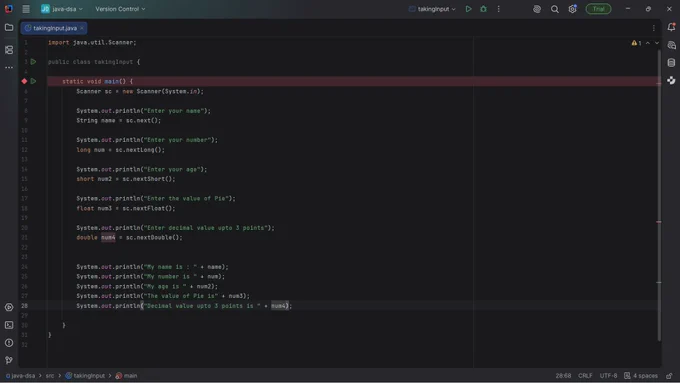Toggle the breakpoint on main method line

[x=24, y=81]
